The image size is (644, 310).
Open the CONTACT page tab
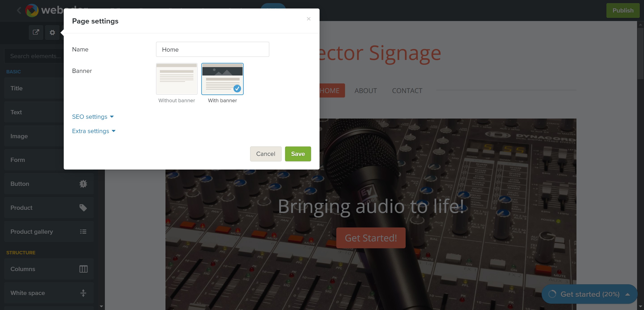[x=407, y=91]
